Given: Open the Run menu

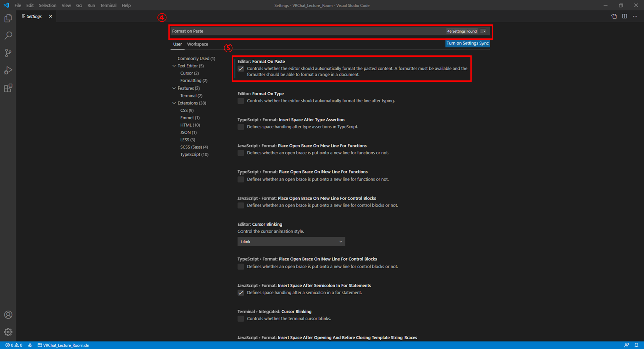Looking at the screenshot, I should pos(91,5).
